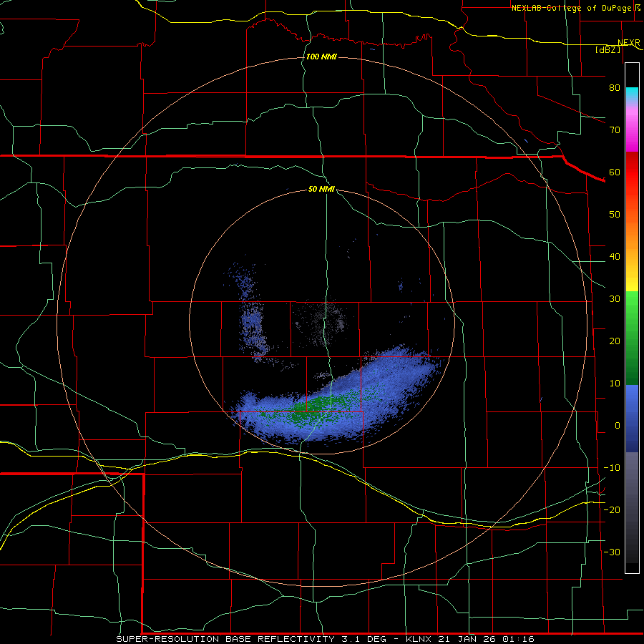Click the yellow band of the color scale

632,281
